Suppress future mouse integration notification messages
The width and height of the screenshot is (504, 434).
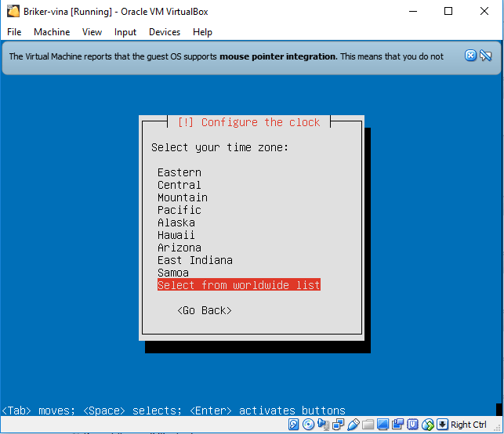click(x=486, y=56)
